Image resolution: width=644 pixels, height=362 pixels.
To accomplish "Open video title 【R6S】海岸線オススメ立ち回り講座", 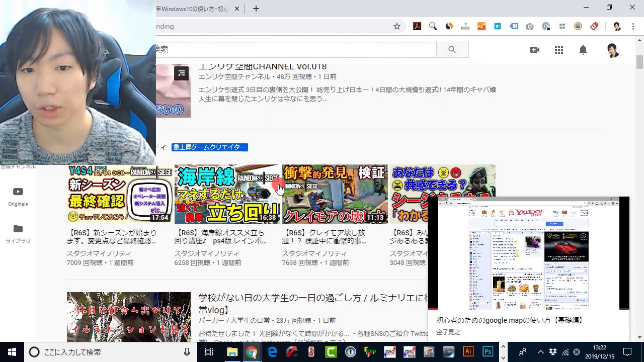I will click(x=220, y=237).
